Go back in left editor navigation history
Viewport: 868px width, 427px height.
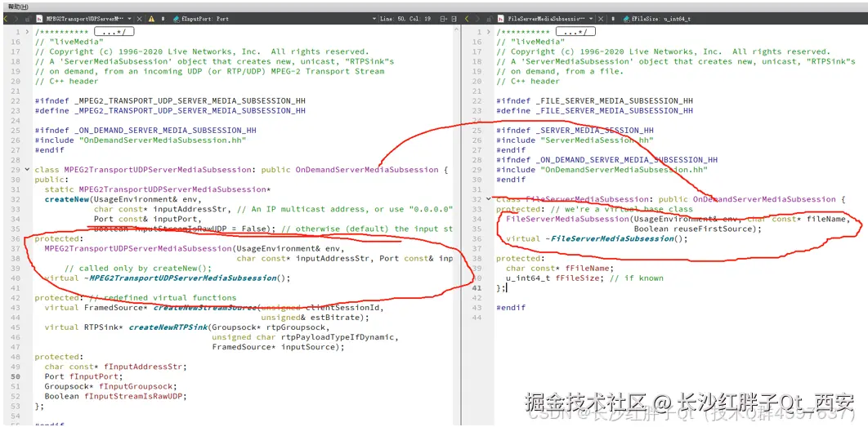tap(6, 19)
